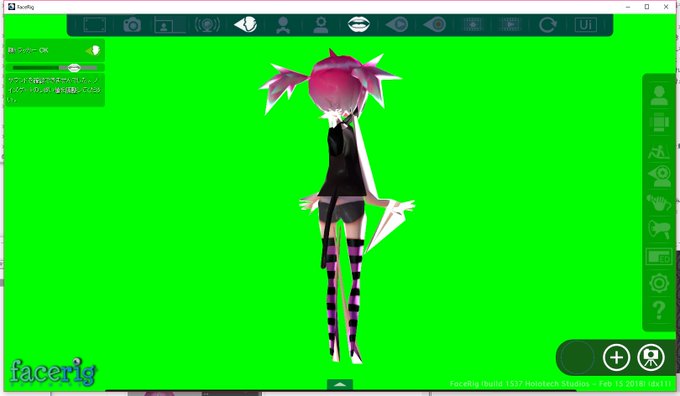This screenshot has width=680, height=396.
Task: Toggle the webcam broadcast icon in top toolbar
Action: pyautogui.click(x=207, y=25)
